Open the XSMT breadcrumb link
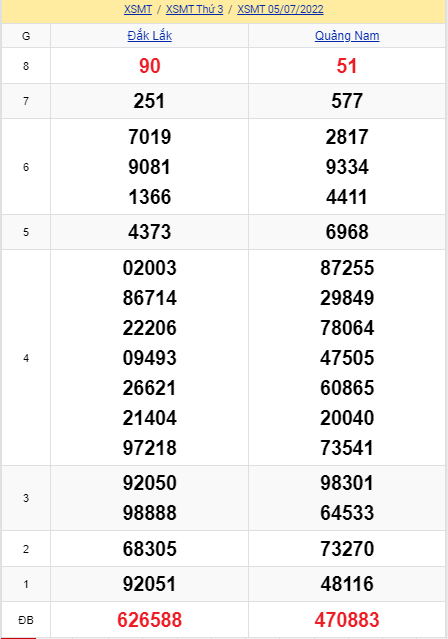Image resolution: width=448 pixels, height=639 pixels. (x=138, y=9)
